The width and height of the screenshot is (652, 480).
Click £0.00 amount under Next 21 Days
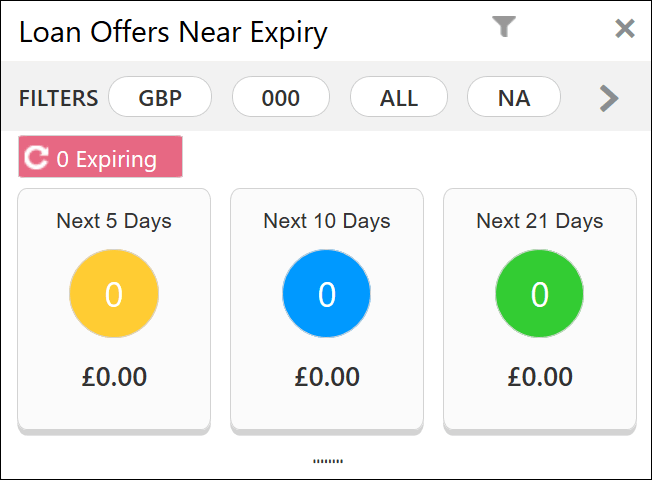point(540,377)
